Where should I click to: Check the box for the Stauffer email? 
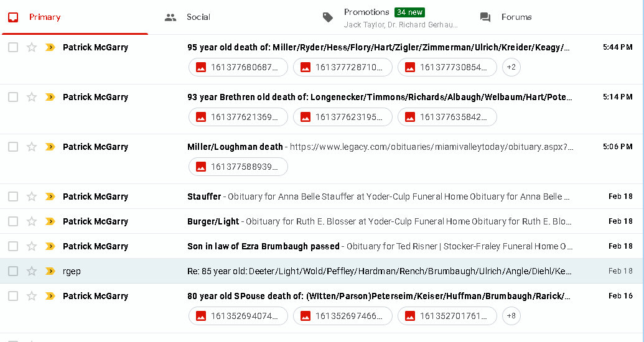tap(13, 196)
